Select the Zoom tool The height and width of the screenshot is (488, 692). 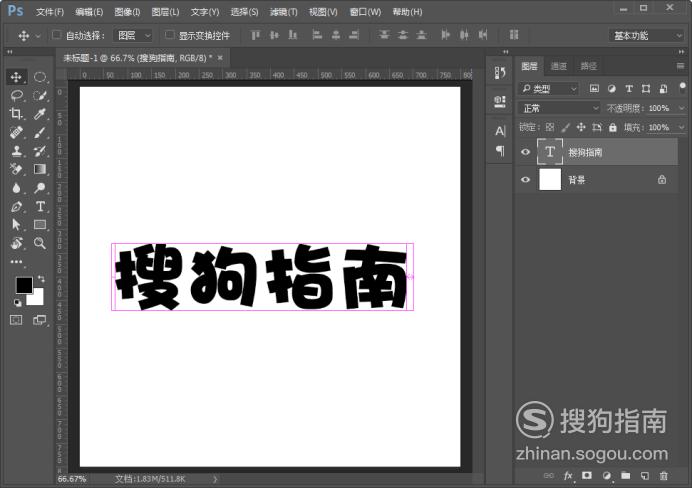[x=40, y=243]
